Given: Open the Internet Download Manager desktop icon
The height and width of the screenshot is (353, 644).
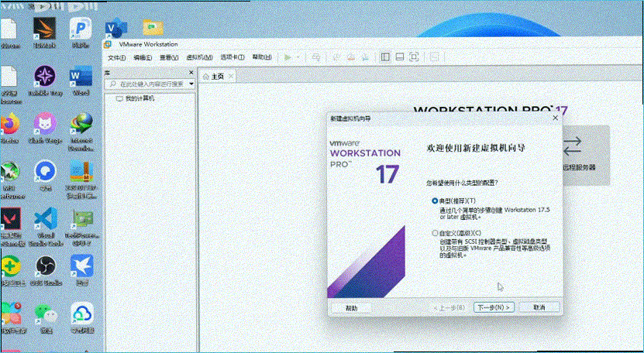Looking at the screenshot, I should click(81, 132).
